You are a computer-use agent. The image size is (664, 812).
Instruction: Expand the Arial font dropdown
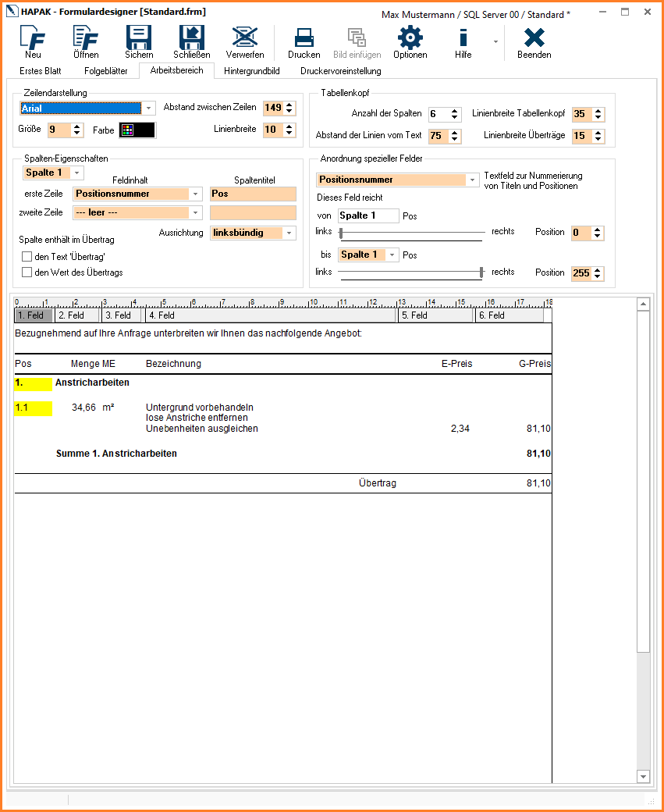[149, 109]
